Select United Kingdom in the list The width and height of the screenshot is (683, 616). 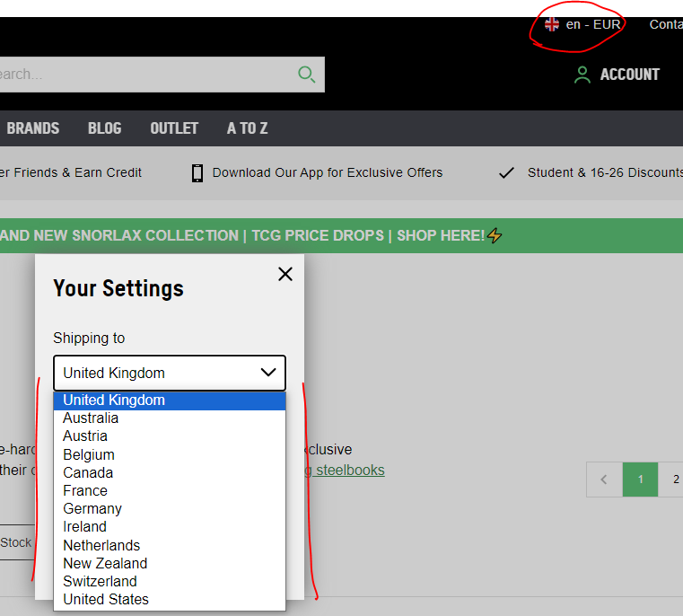[170, 400]
